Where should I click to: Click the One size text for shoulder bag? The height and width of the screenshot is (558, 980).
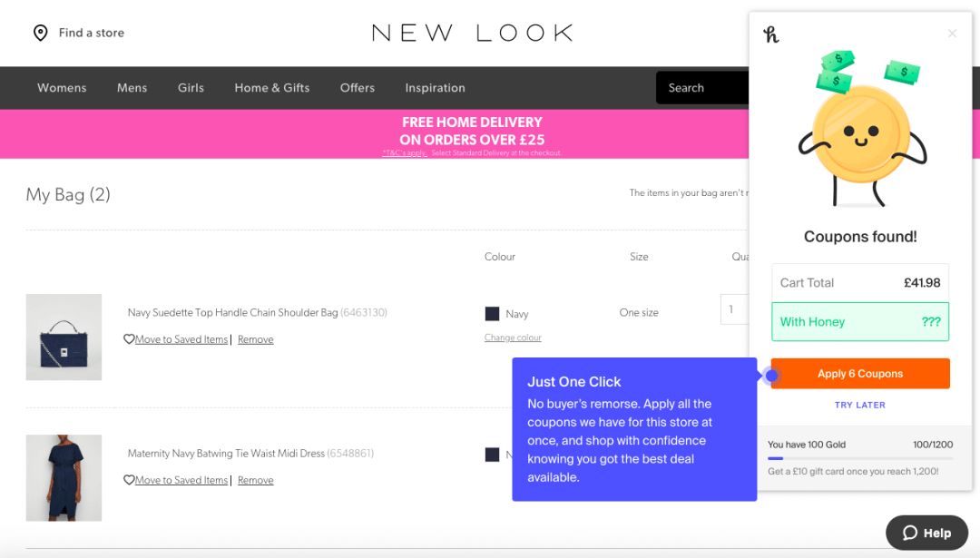pos(639,312)
